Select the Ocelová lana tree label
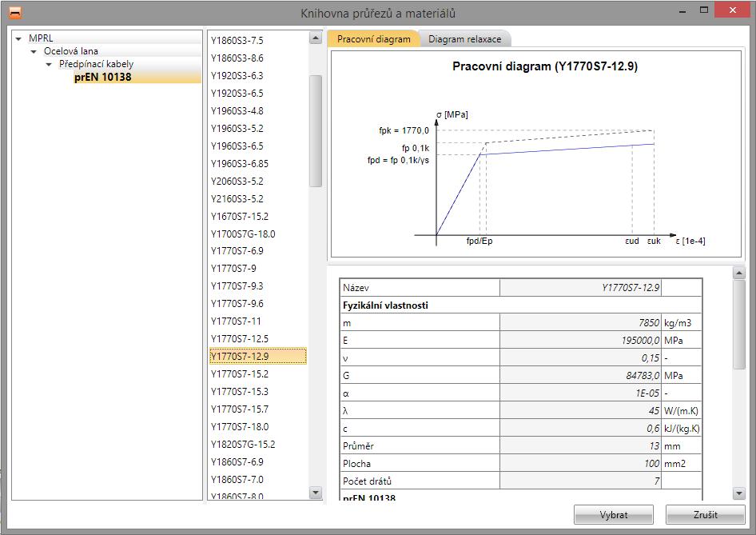 [71, 51]
